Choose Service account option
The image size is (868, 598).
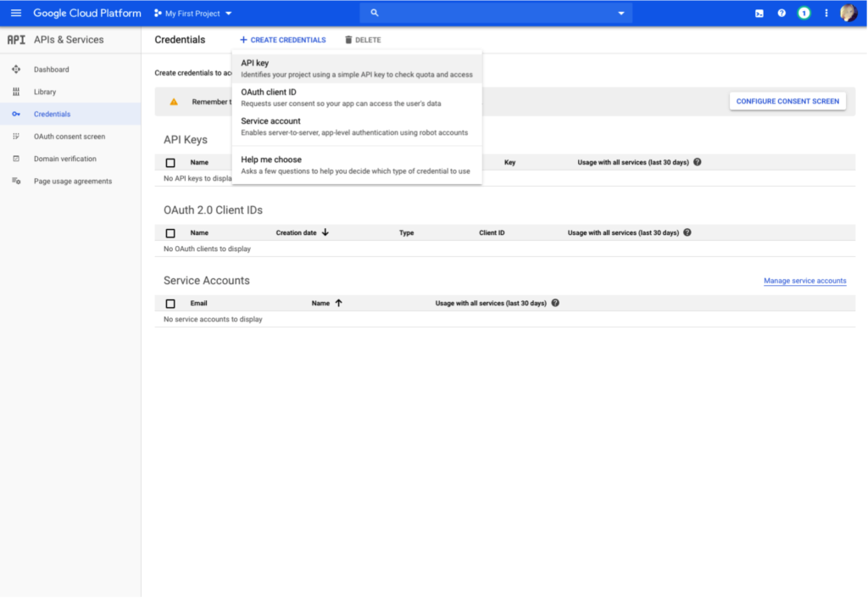click(x=357, y=126)
